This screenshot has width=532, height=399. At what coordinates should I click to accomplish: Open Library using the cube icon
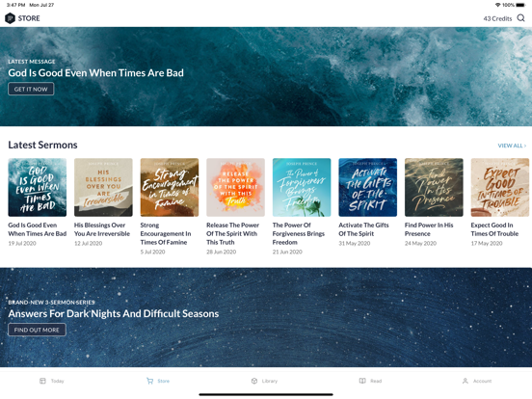coord(254,381)
